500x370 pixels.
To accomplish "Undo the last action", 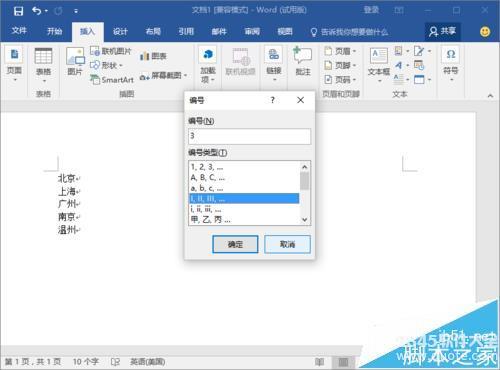I will tap(36, 11).
